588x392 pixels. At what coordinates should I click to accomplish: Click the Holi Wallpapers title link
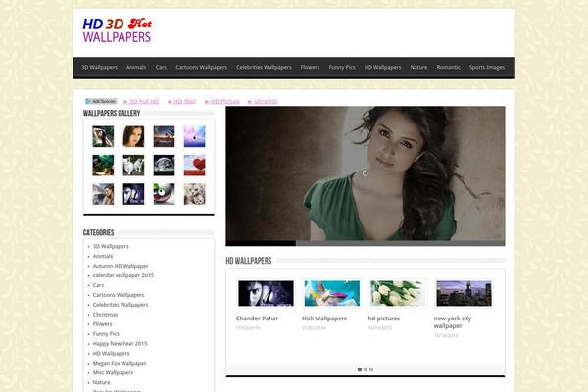coord(324,318)
